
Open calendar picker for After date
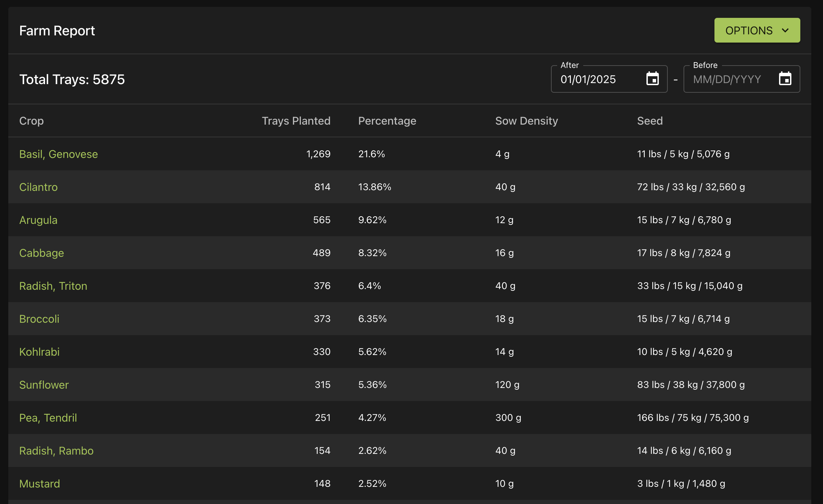[x=652, y=79]
